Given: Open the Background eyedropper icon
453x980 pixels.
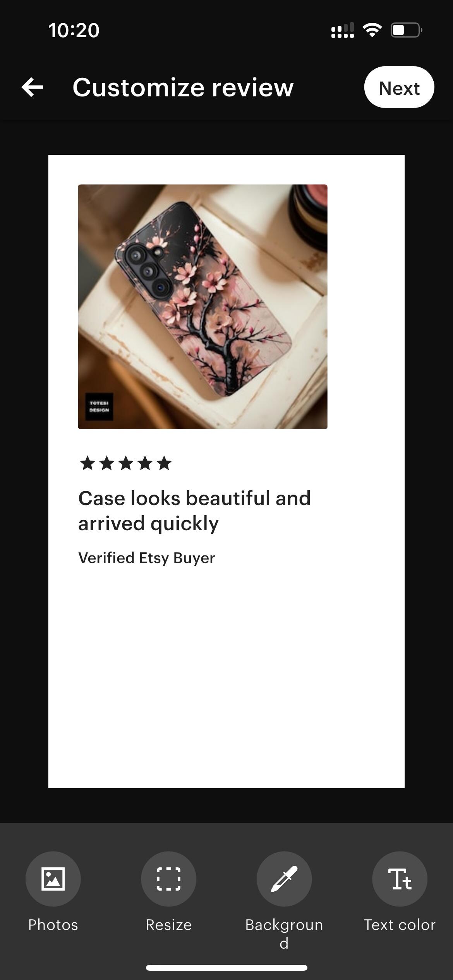Looking at the screenshot, I should [x=284, y=879].
